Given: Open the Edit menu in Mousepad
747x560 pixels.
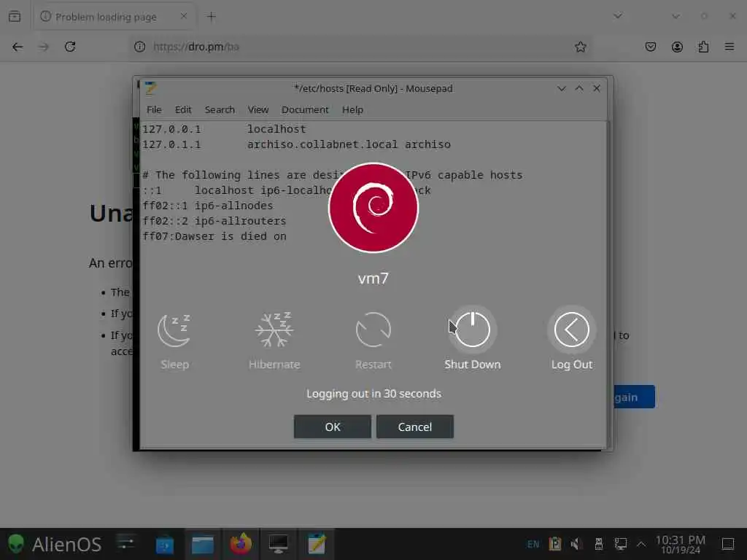Looking at the screenshot, I should coord(183,109).
